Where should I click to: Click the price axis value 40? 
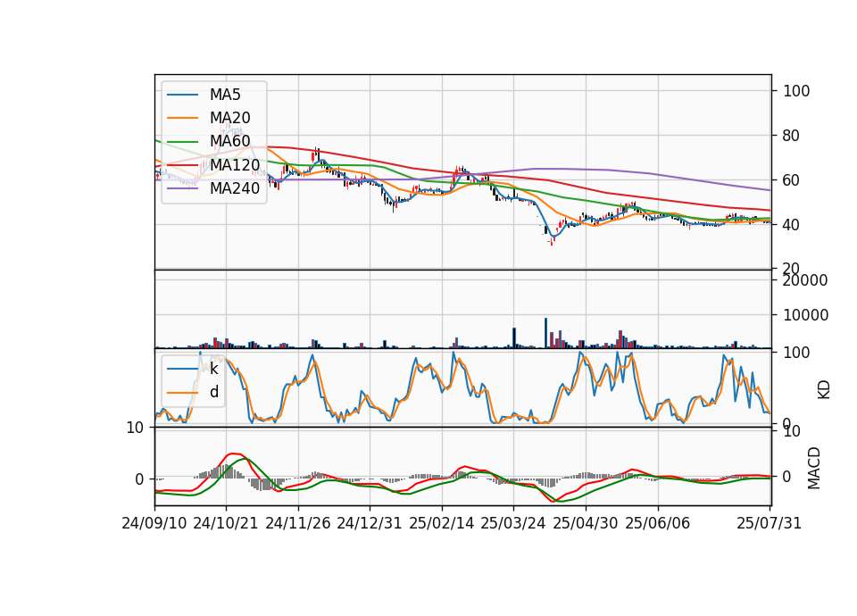(792, 225)
